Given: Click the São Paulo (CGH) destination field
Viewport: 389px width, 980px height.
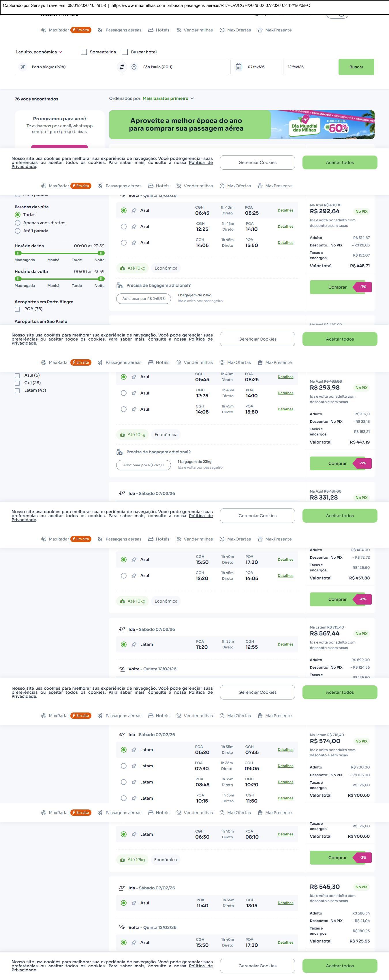Looking at the screenshot, I should 179,67.
